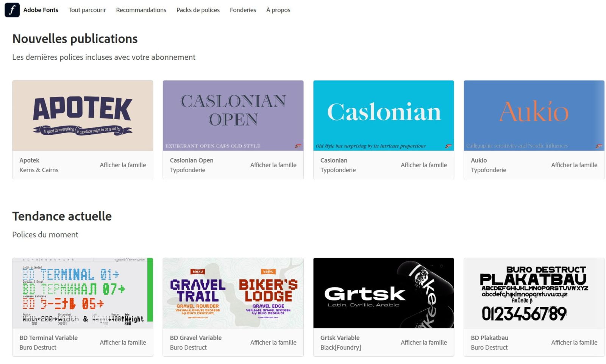View the BD Plakatbau family
The width and height of the screenshot is (606, 364).
(x=574, y=342)
